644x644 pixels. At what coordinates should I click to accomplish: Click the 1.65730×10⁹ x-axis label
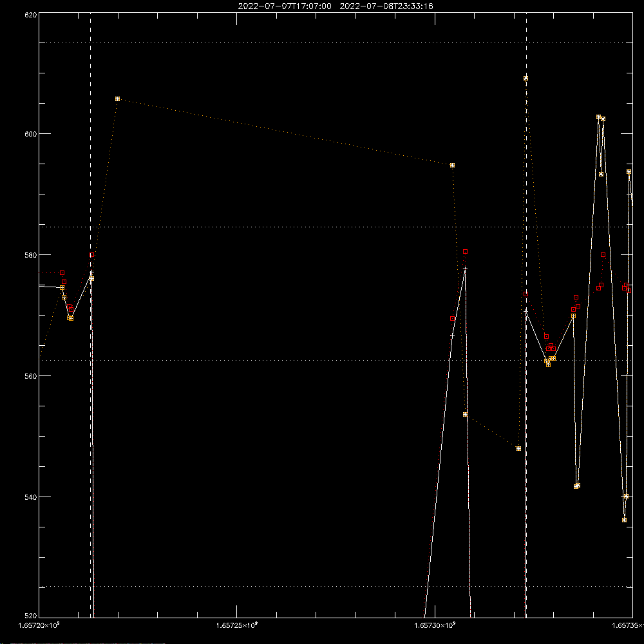435,625
